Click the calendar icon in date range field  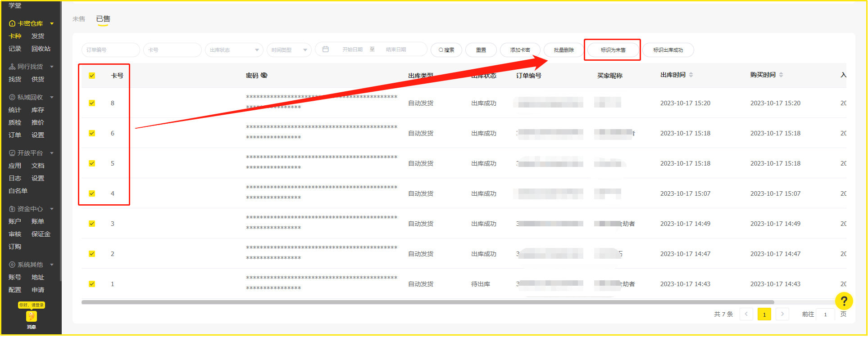click(x=326, y=49)
